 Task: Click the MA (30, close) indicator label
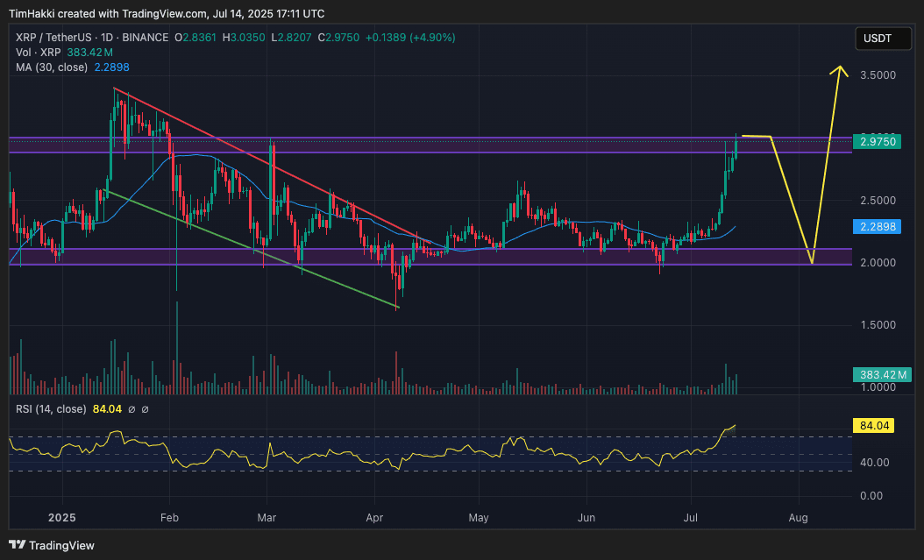click(x=52, y=67)
